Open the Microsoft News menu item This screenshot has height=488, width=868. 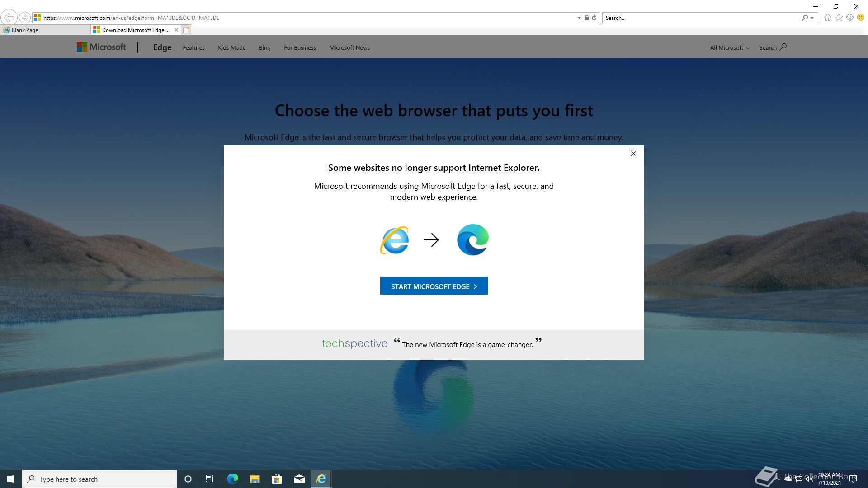click(x=349, y=47)
